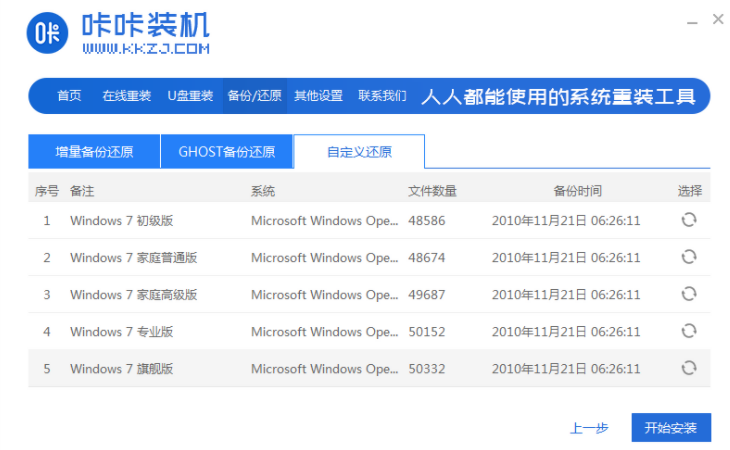Click the 开始安装 button

click(x=671, y=427)
